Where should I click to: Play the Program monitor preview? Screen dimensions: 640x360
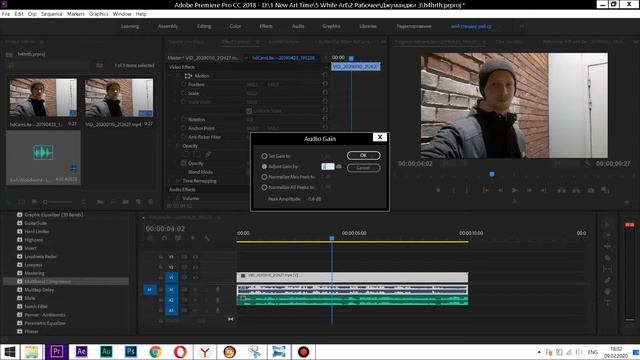[x=514, y=190]
